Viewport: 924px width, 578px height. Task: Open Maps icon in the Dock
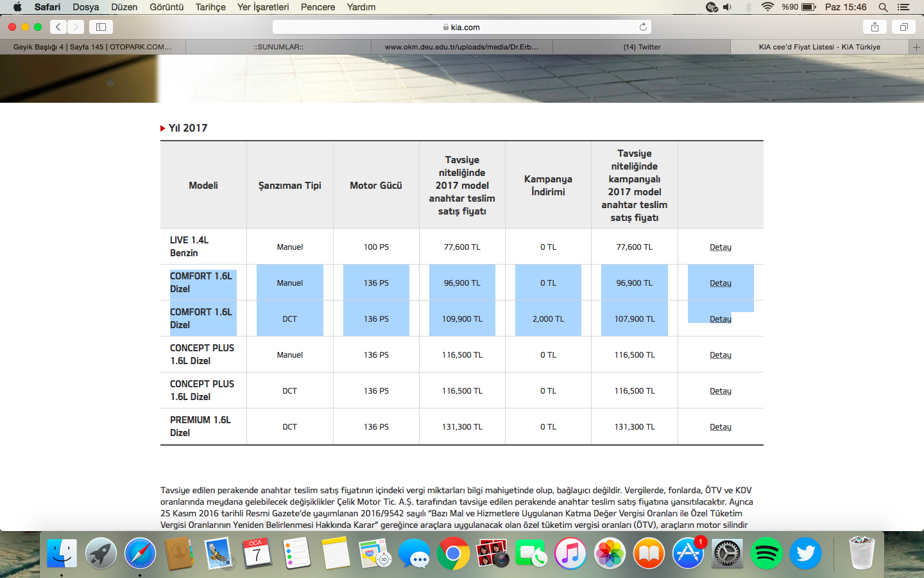point(375,554)
